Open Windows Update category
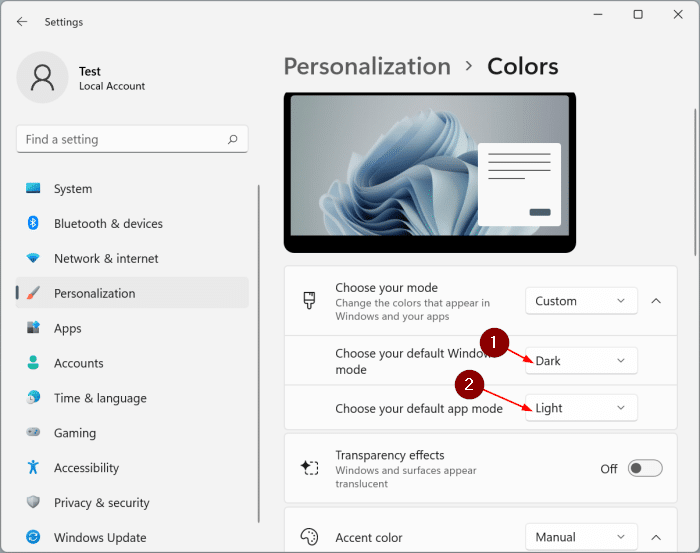 pos(132,537)
